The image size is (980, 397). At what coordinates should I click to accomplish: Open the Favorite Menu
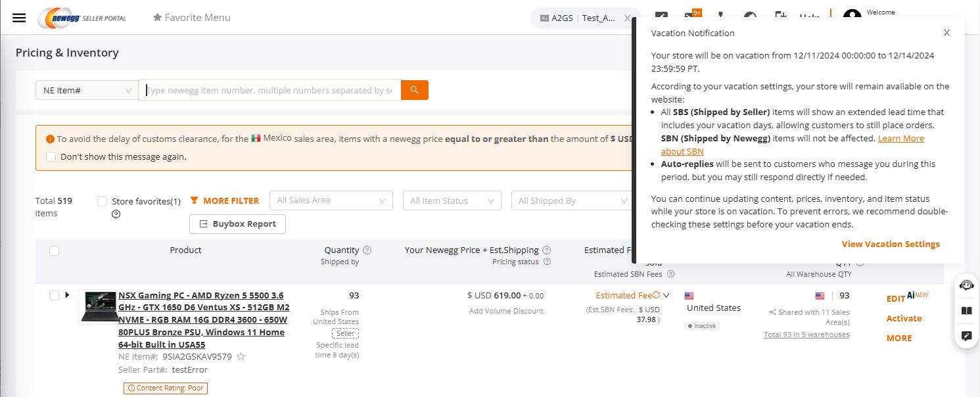click(x=192, y=18)
